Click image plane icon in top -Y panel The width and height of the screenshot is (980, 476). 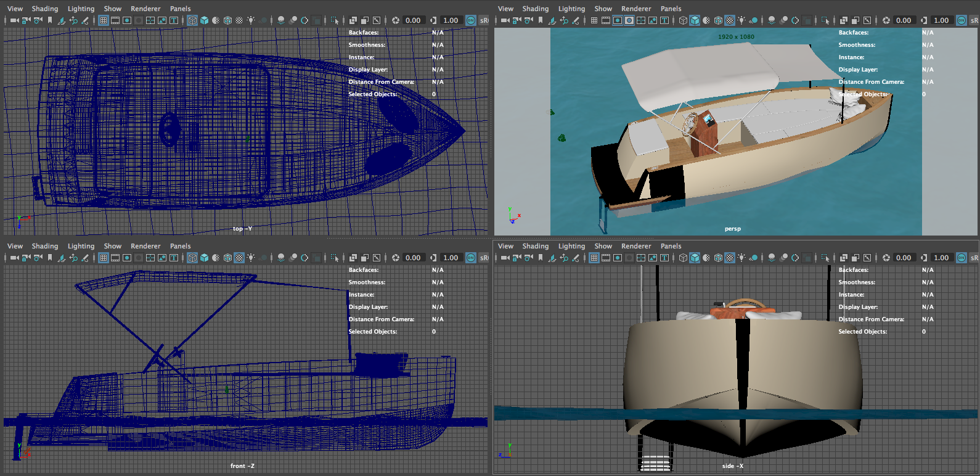coord(62,20)
